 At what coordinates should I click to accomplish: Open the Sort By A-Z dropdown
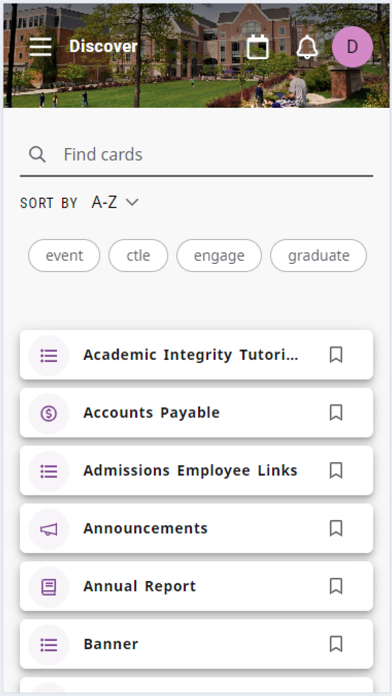click(115, 202)
